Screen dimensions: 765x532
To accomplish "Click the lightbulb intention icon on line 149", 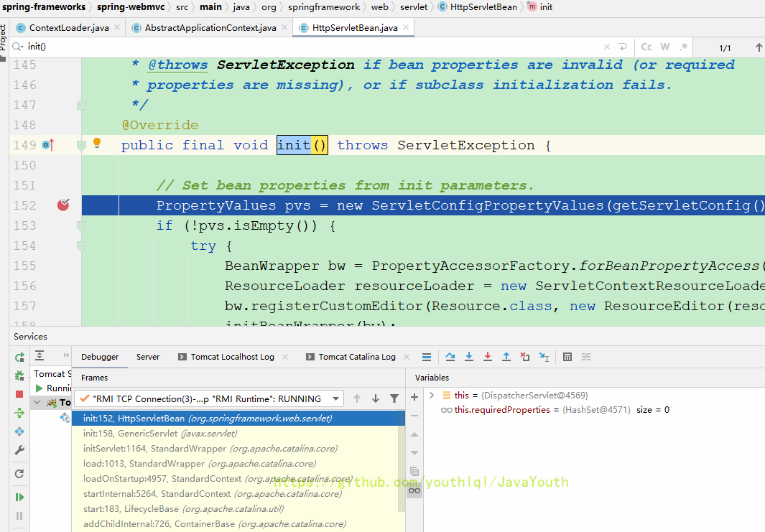I will 97,144.
